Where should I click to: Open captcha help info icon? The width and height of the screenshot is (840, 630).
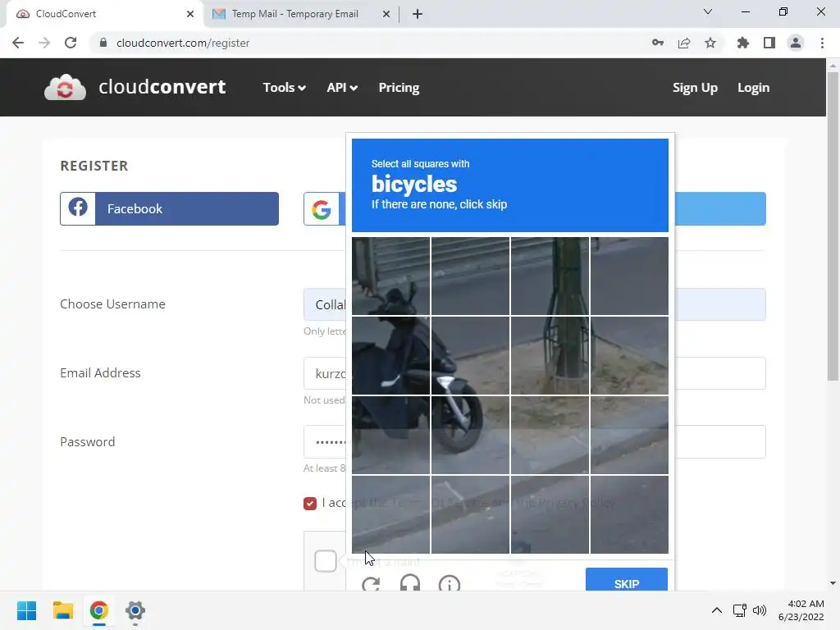[449, 584]
